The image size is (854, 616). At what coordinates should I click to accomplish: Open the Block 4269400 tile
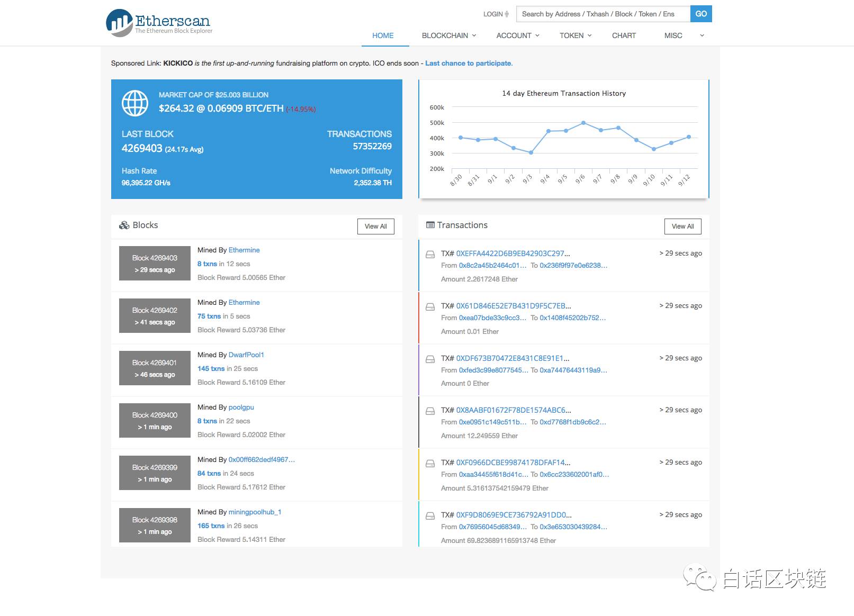coord(155,421)
